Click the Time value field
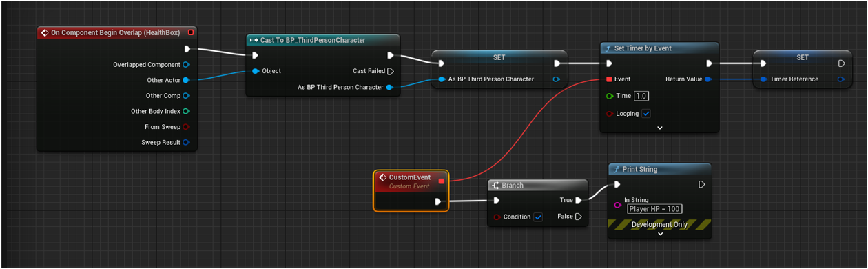Viewport: 868px width, 269px height. 641,96
